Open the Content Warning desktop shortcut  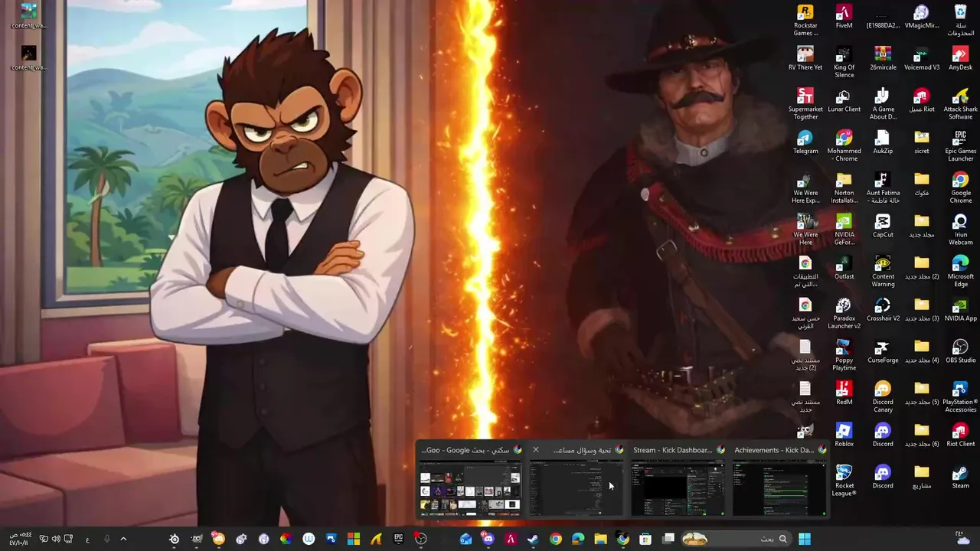tap(883, 272)
